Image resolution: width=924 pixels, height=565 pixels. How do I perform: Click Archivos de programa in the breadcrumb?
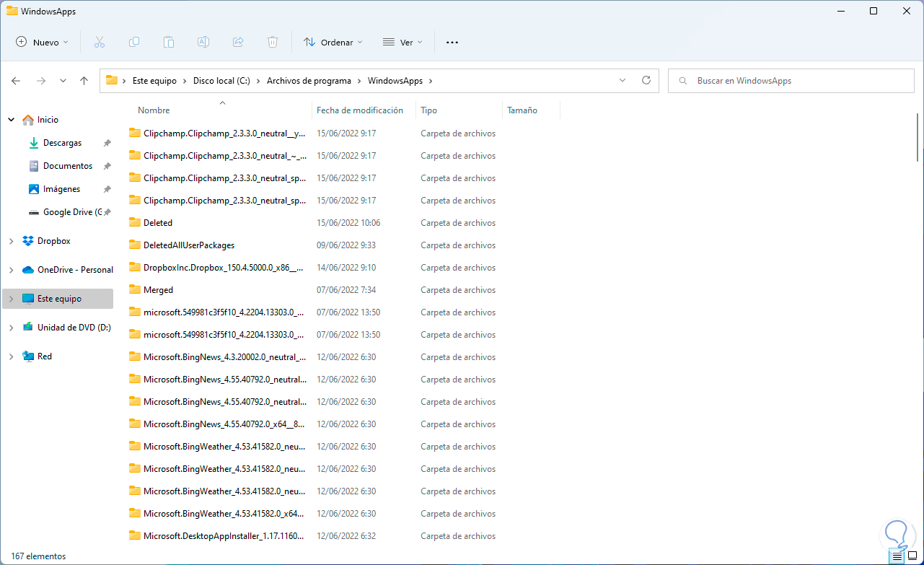point(309,81)
